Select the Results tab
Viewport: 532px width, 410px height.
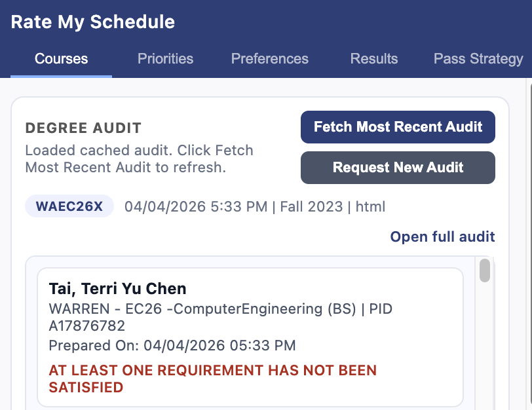(373, 58)
